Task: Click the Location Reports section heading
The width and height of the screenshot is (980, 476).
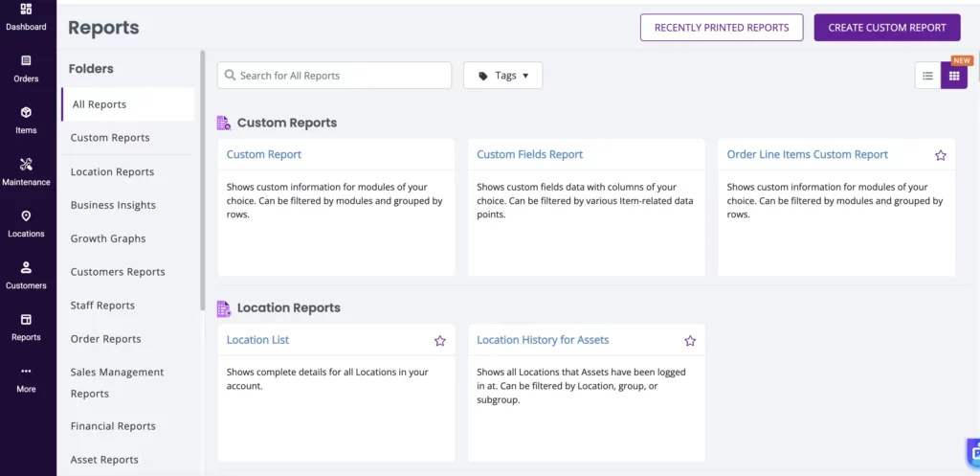Action: coord(289,308)
